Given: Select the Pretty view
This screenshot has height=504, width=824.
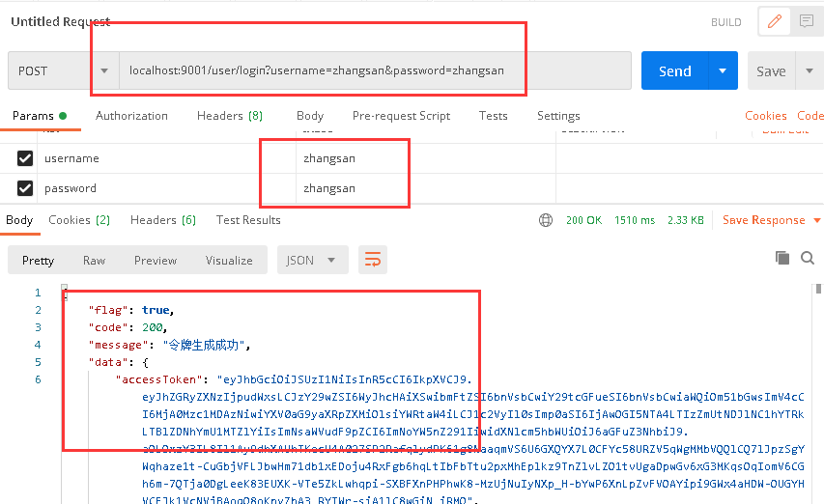Looking at the screenshot, I should tap(38, 261).
